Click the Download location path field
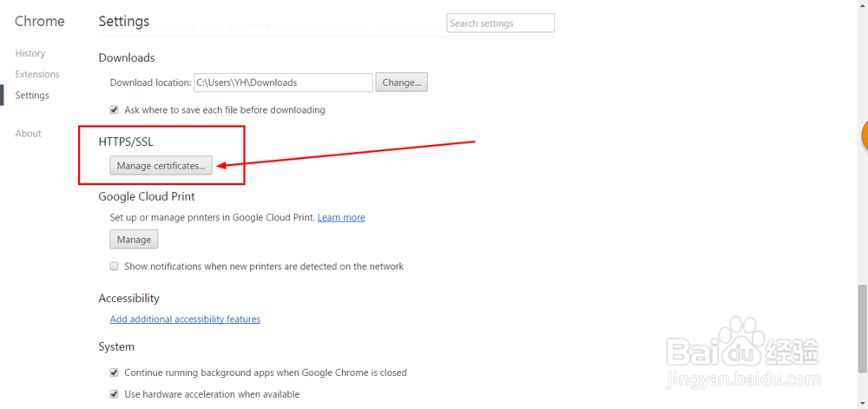The image size is (868, 409). coord(283,82)
